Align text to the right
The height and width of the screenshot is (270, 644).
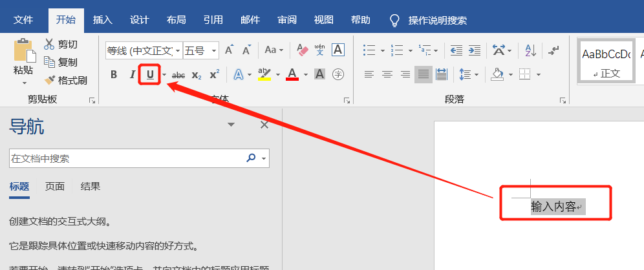[405, 75]
